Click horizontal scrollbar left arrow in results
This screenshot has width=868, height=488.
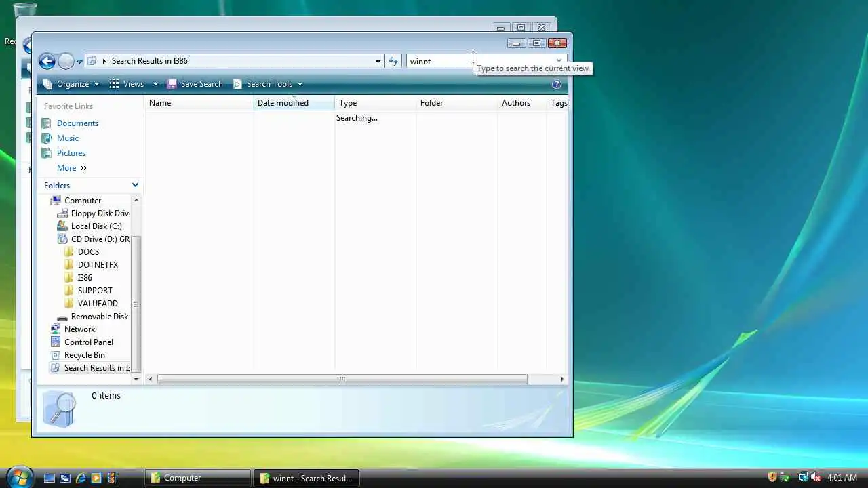pyautogui.click(x=151, y=380)
